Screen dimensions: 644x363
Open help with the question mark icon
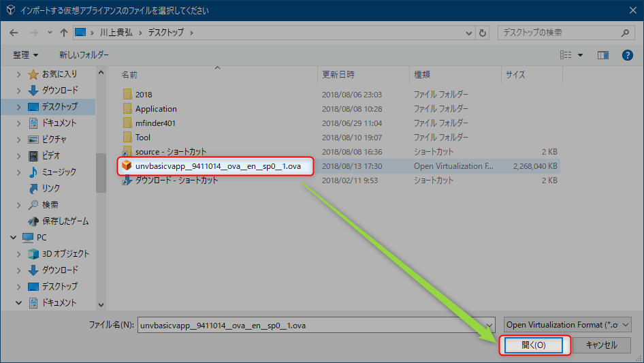(627, 55)
